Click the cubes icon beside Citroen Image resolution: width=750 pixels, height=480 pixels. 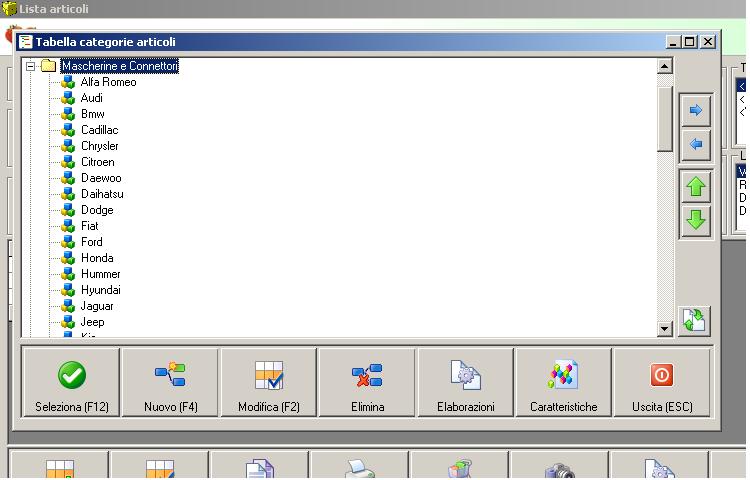68,162
